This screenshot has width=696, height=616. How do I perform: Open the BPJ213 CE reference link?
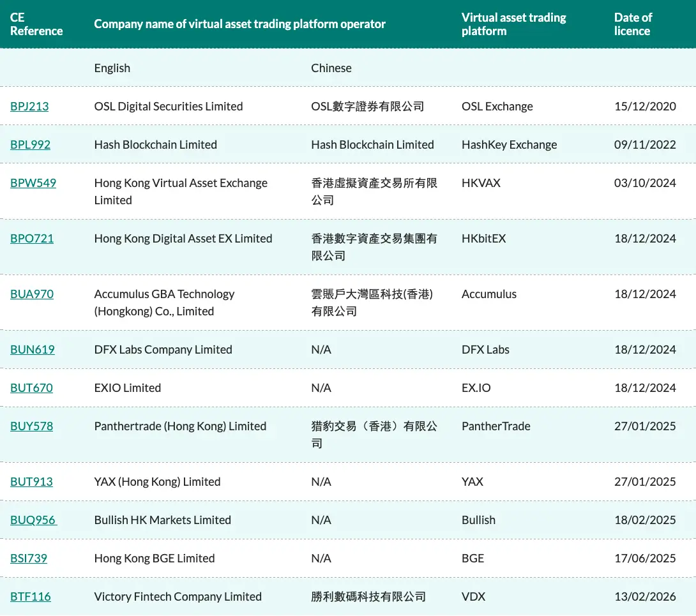(29, 107)
